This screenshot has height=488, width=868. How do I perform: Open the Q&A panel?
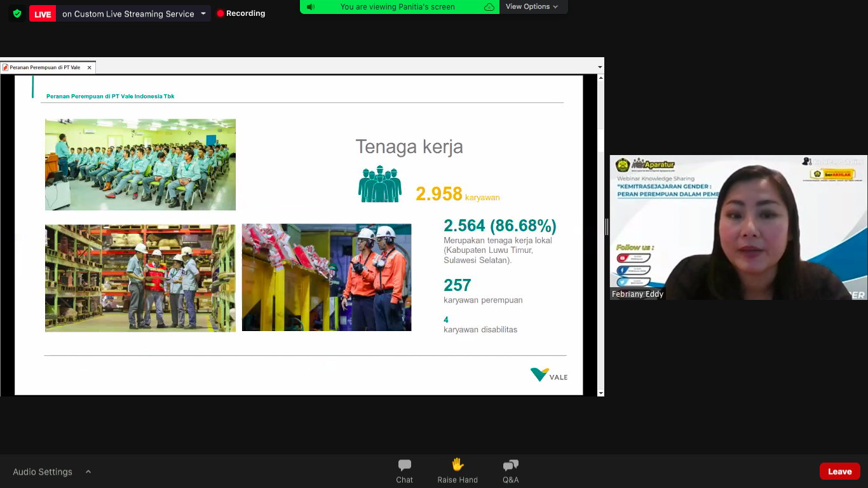[511, 471]
